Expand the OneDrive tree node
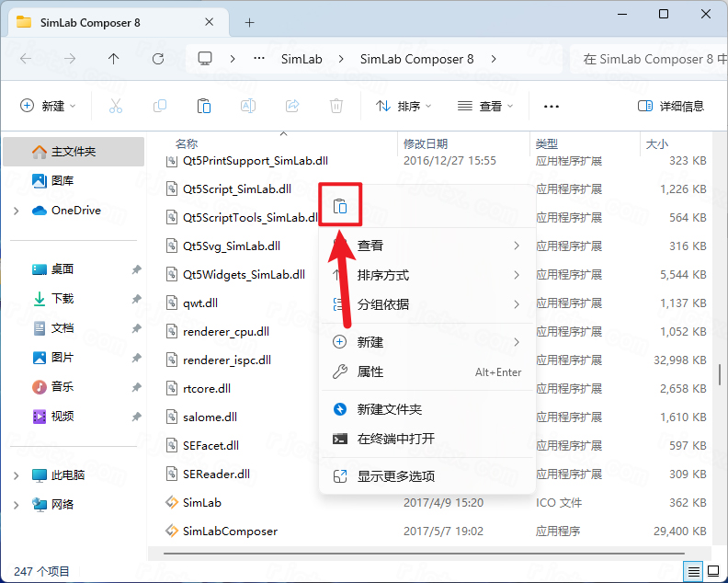Screen dimensions: 728x583 (17, 211)
